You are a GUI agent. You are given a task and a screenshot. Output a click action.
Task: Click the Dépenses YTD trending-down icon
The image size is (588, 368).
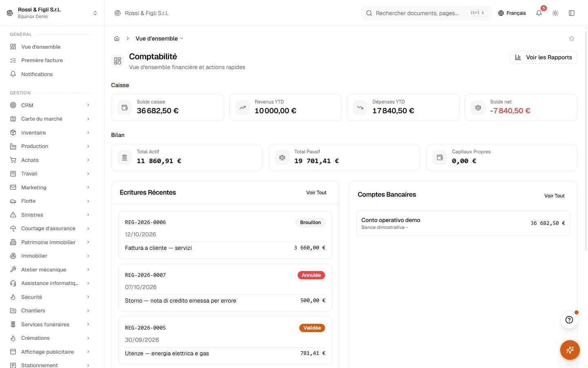tap(360, 108)
